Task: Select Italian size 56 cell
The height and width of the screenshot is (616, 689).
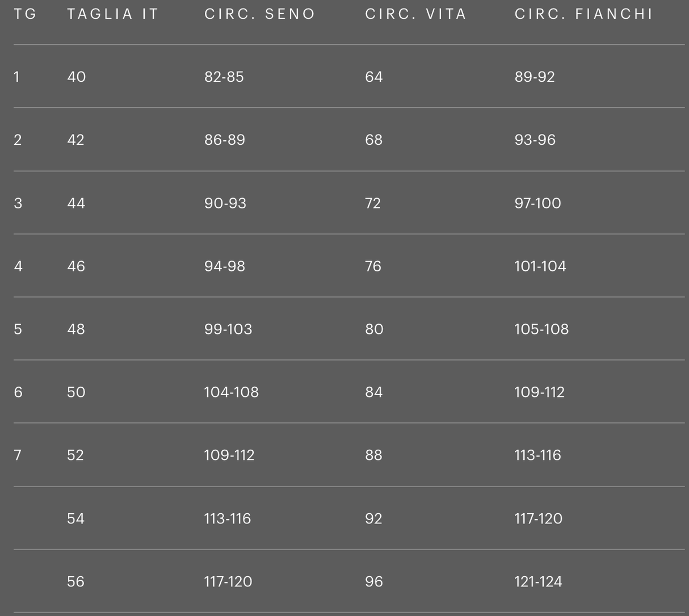Action: 75,581
